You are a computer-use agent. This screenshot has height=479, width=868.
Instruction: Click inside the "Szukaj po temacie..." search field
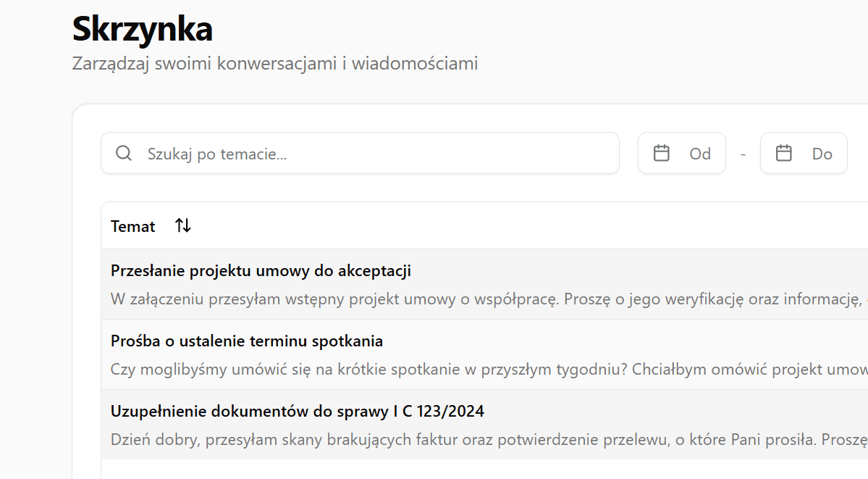tap(290, 153)
